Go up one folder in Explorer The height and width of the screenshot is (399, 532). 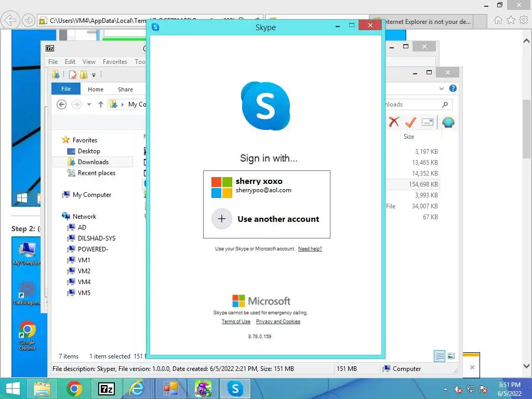101,104
